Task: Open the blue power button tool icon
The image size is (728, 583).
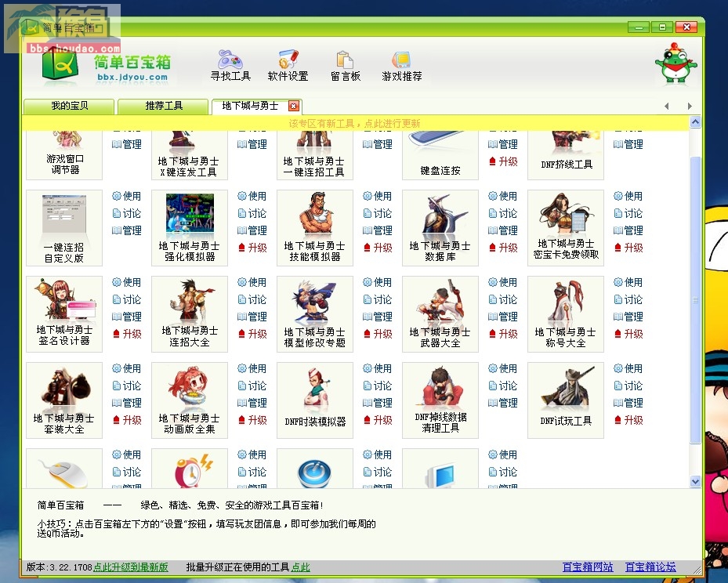Action: click(x=315, y=469)
